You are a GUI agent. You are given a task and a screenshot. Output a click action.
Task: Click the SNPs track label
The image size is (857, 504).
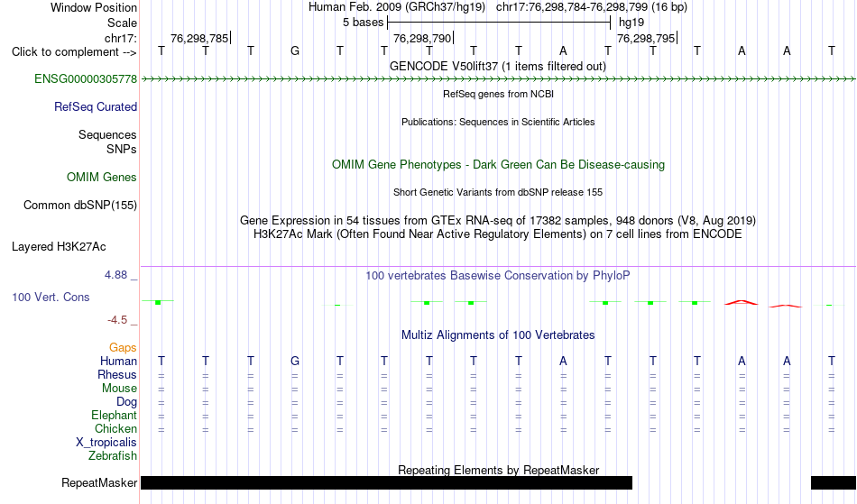click(x=122, y=149)
